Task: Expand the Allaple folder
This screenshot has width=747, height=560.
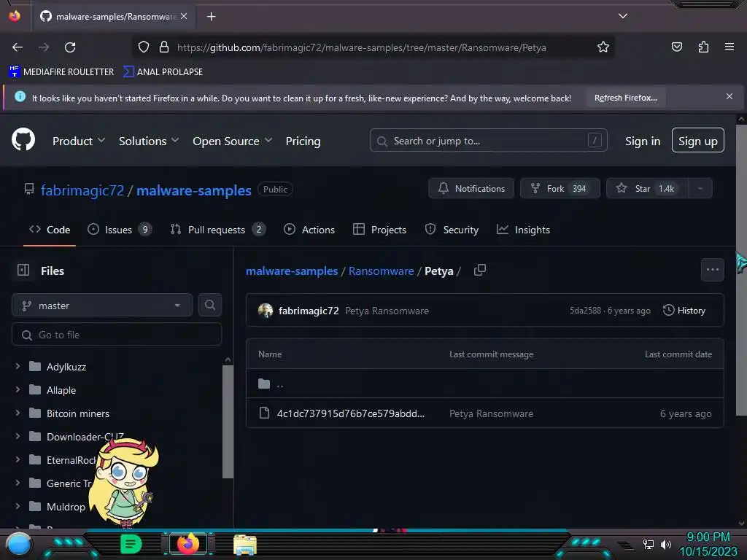Action: click(18, 389)
